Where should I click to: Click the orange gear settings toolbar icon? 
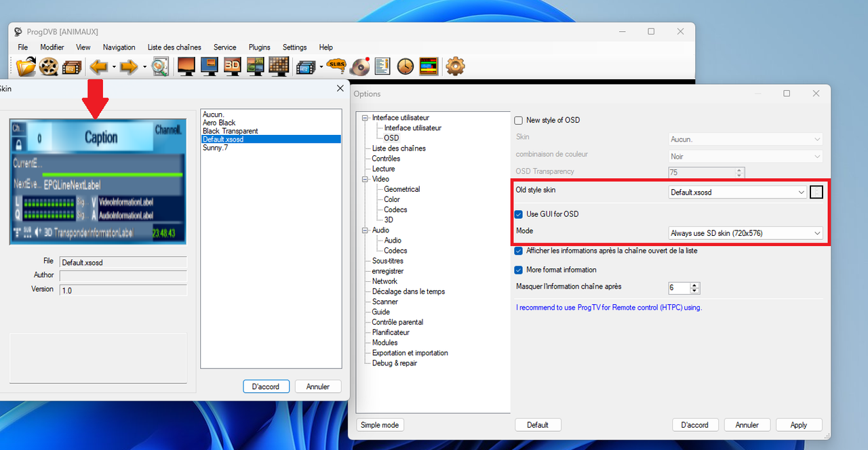click(x=455, y=66)
